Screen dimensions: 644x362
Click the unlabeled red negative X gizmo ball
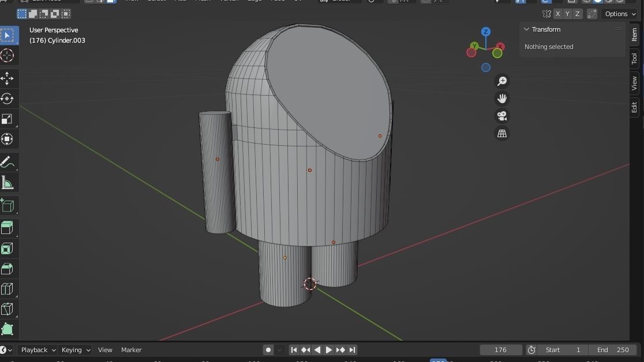click(x=471, y=53)
